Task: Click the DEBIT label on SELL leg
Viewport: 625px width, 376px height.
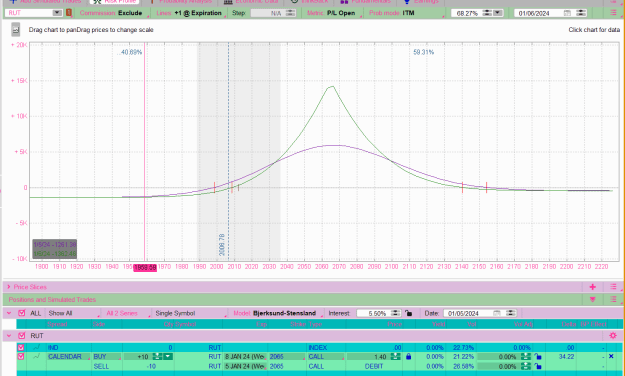Action: pos(373,366)
